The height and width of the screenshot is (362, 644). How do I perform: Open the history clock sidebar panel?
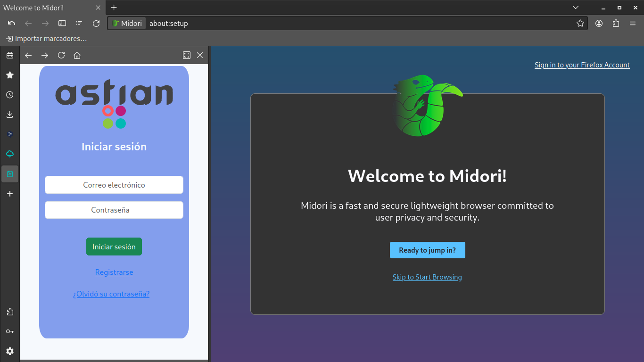click(x=10, y=95)
